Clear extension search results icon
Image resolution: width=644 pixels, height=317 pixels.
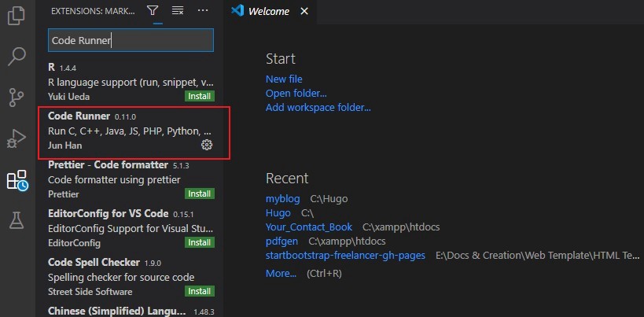(178, 11)
